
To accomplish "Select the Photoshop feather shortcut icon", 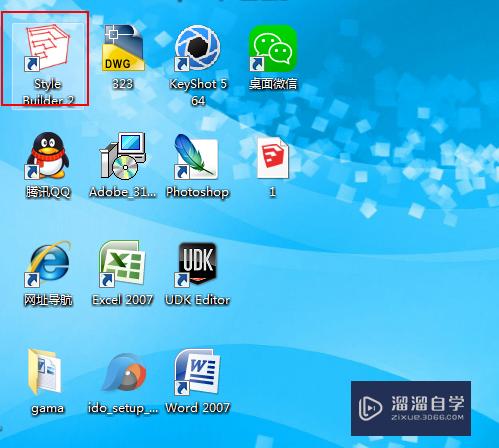I will pyautogui.click(x=197, y=156).
